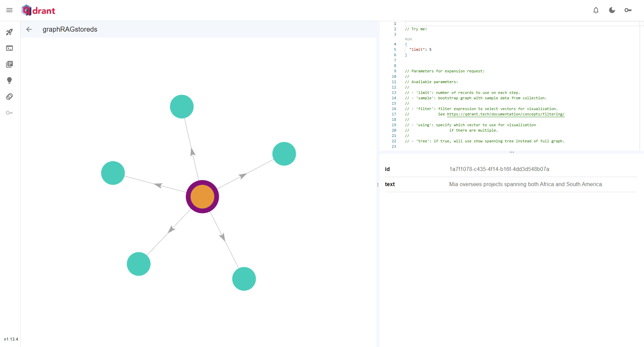The height and width of the screenshot is (347, 644).
Task: Select the top teal graph node
Action: pyautogui.click(x=182, y=106)
